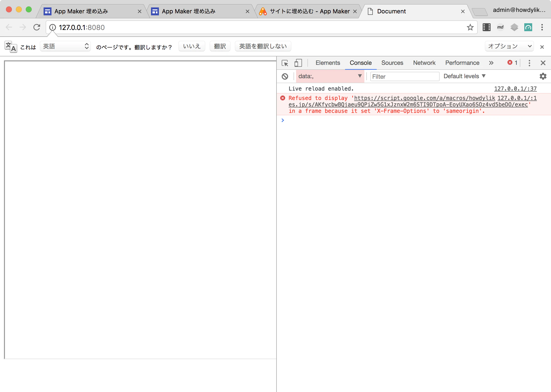Select the Console tab
Screen dimensions: 551x392
tap(361, 63)
